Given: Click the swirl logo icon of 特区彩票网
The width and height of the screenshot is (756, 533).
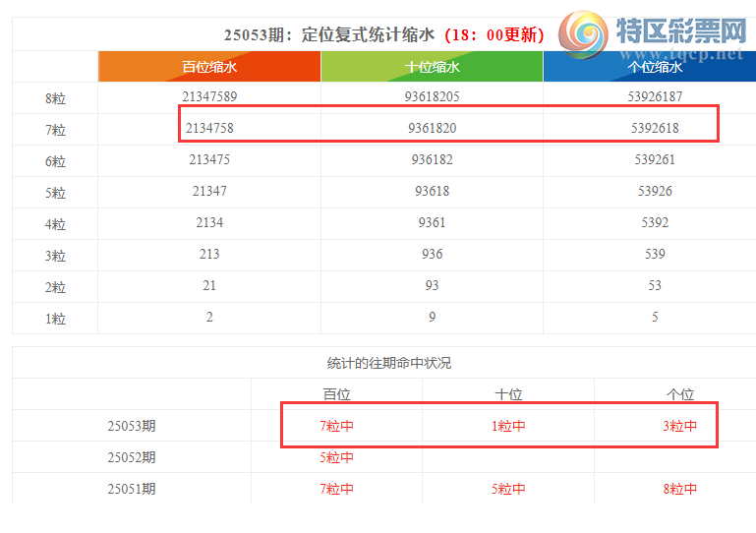Looking at the screenshot, I should 585,35.
